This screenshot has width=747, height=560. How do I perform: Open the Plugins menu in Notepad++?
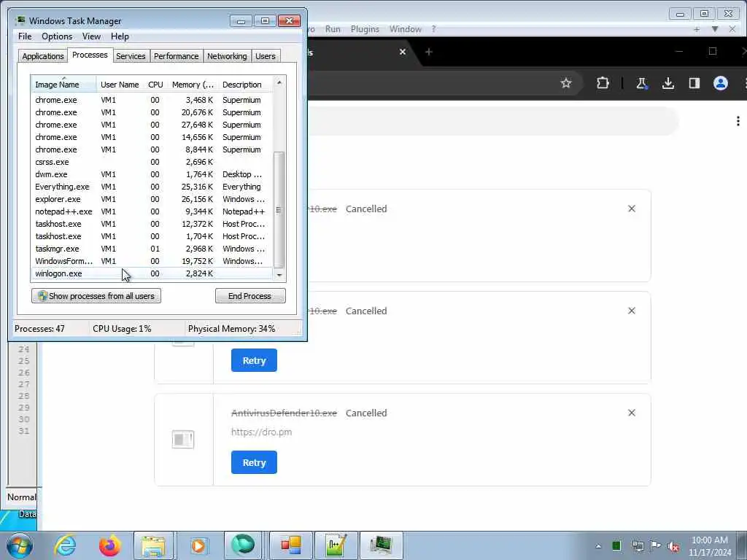pos(365,29)
